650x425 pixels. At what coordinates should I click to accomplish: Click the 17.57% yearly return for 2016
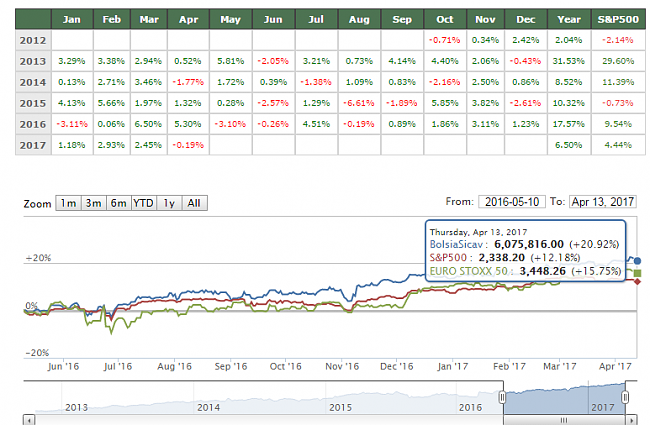pos(569,124)
